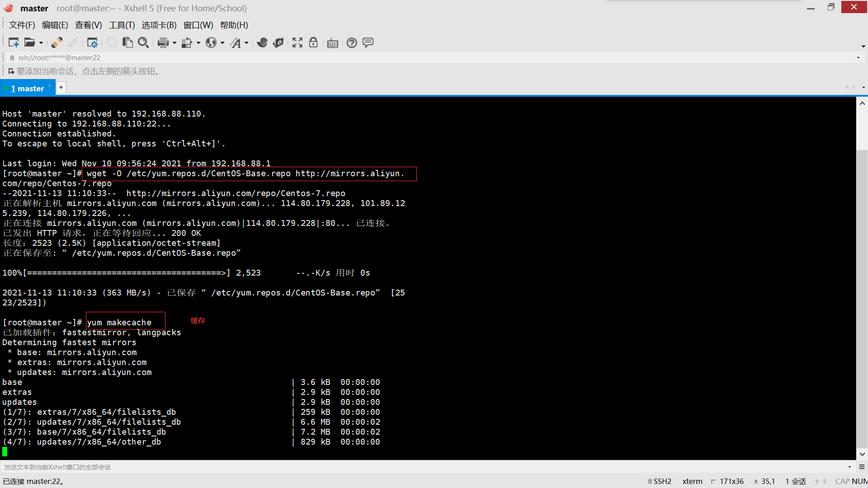Toggle the virtual keyboard icon
Image resolution: width=868 pixels, height=488 pixels.
pyautogui.click(x=333, y=43)
